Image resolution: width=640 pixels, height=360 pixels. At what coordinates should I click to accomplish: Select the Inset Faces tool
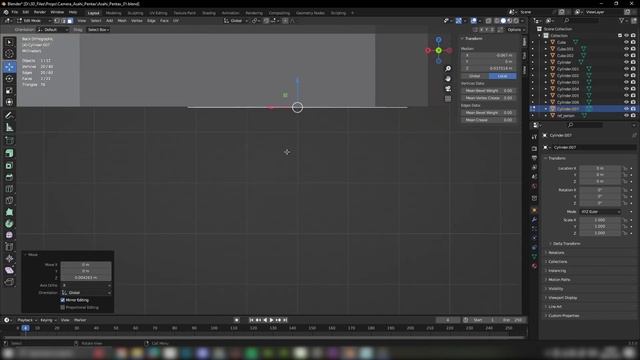click(9, 165)
